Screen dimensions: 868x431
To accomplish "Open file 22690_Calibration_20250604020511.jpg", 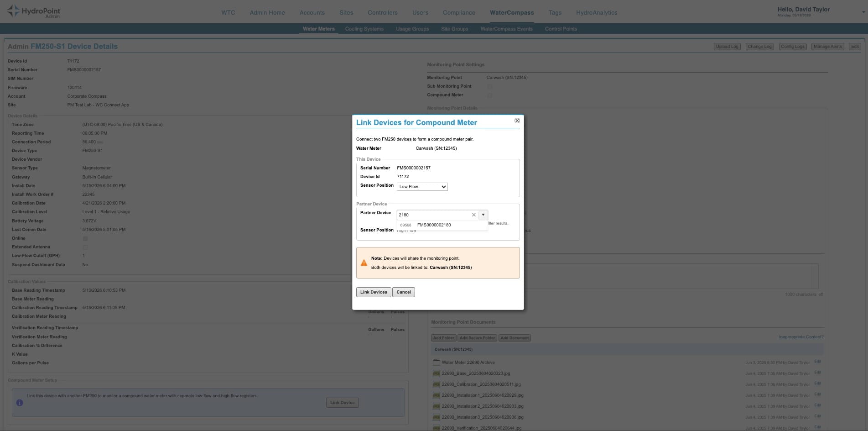I will [481, 384].
